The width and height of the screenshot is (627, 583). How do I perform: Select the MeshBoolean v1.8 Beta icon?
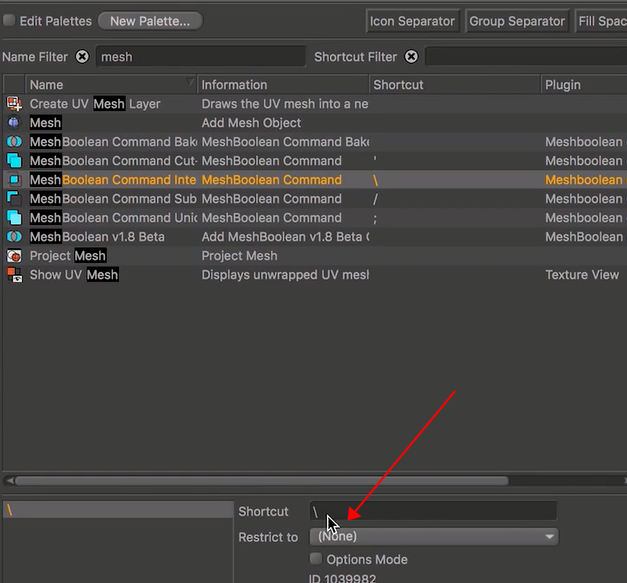[x=14, y=237]
